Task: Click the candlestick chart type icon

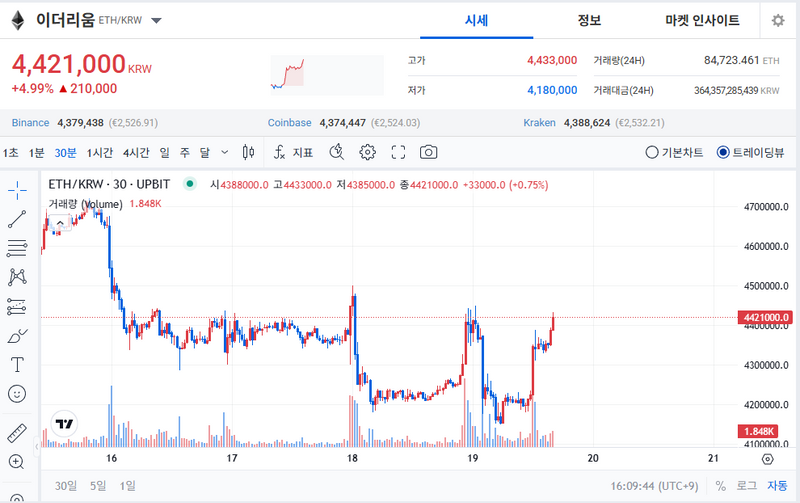Action: 251,152
